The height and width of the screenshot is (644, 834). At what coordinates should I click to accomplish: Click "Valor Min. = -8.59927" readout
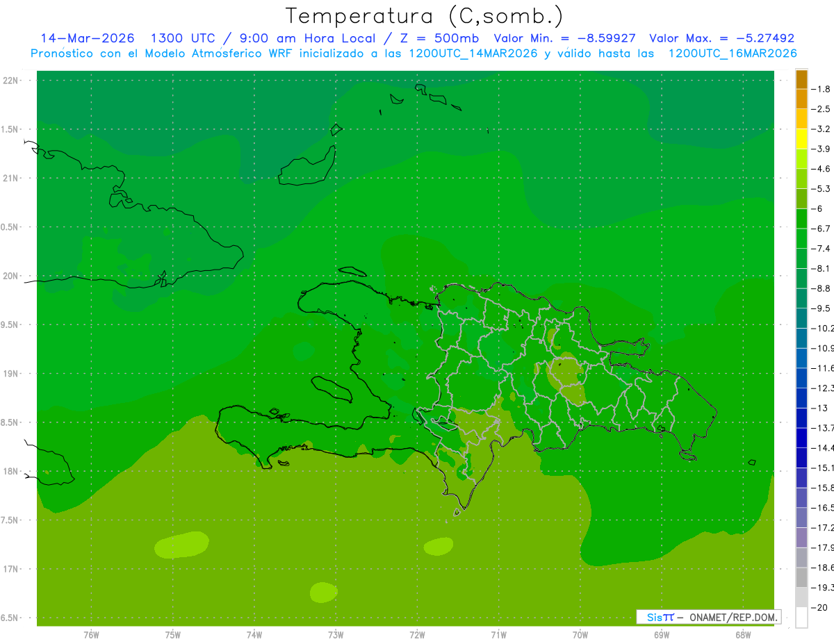[x=564, y=38]
